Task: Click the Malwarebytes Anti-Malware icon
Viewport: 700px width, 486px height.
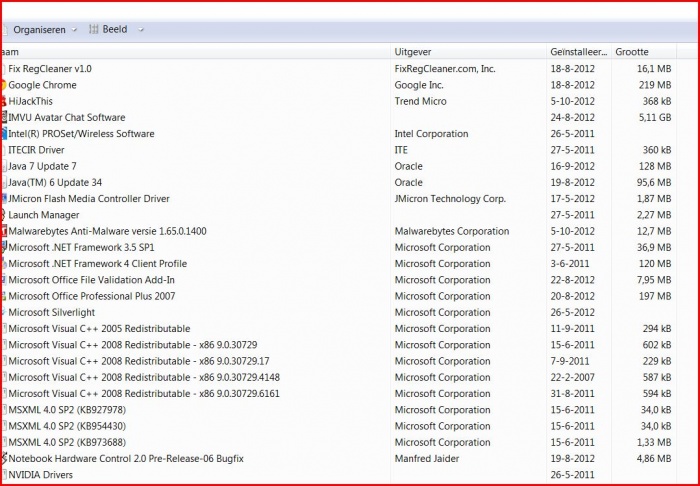Action: pos(4,231)
